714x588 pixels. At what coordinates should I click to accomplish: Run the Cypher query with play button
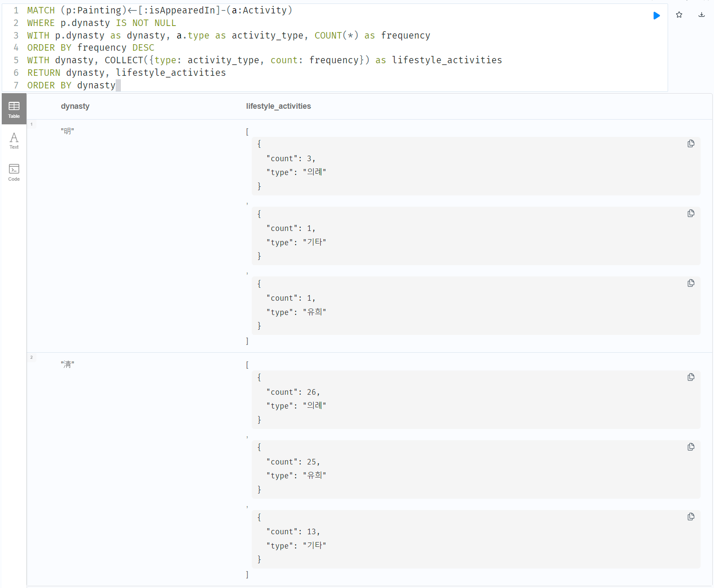(656, 16)
